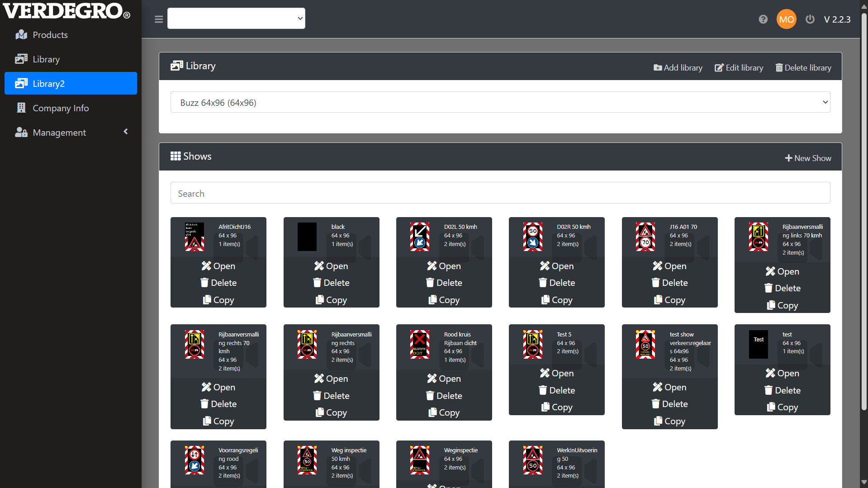
Task: Open the Buzz 64x96 library dropdown
Action: coord(500,102)
